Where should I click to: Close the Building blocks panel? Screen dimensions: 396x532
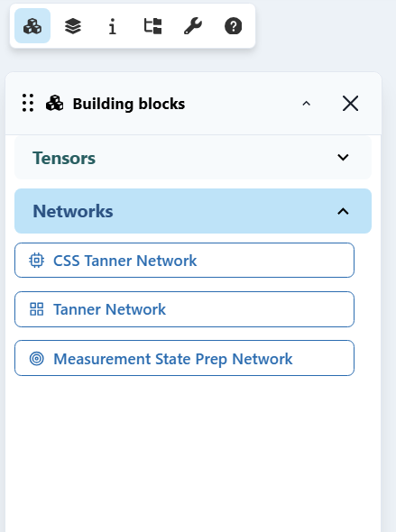350,103
